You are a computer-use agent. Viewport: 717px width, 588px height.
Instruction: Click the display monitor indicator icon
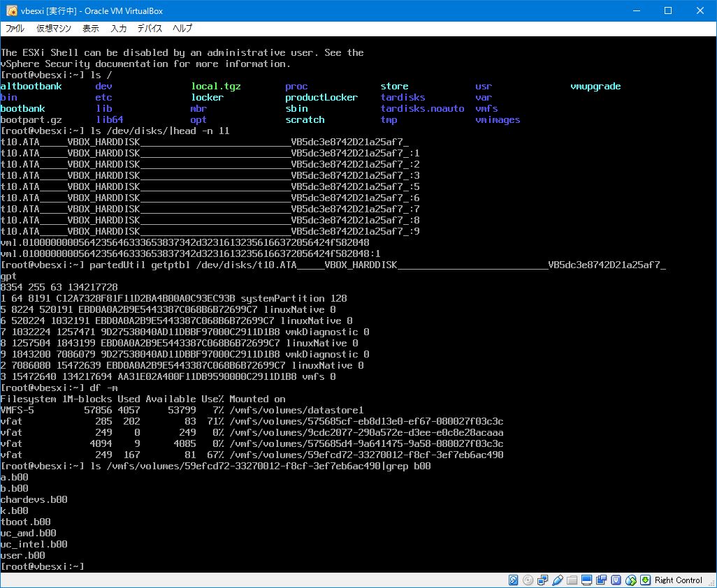[587, 580]
